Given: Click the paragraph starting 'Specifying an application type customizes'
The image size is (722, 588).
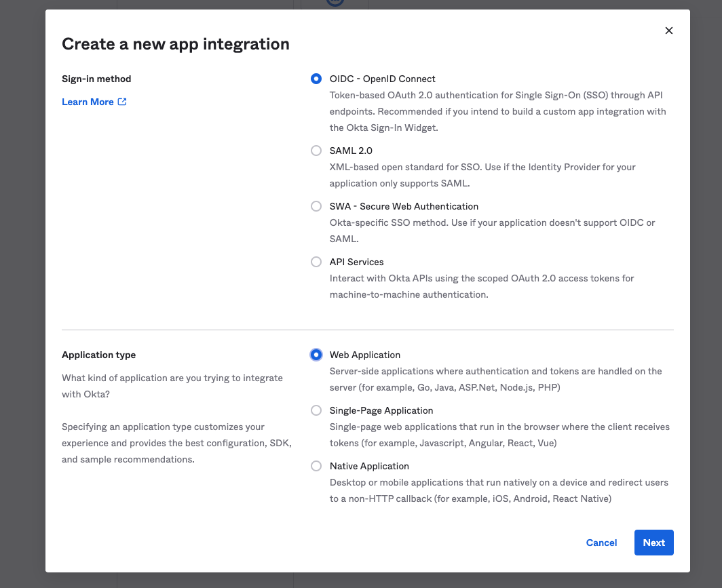Looking at the screenshot, I should pos(177,443).
